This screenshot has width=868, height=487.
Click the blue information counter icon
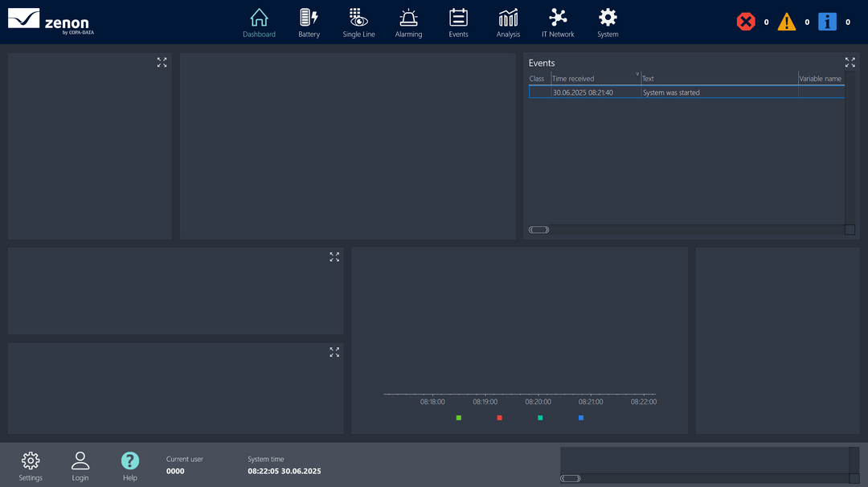828,23
